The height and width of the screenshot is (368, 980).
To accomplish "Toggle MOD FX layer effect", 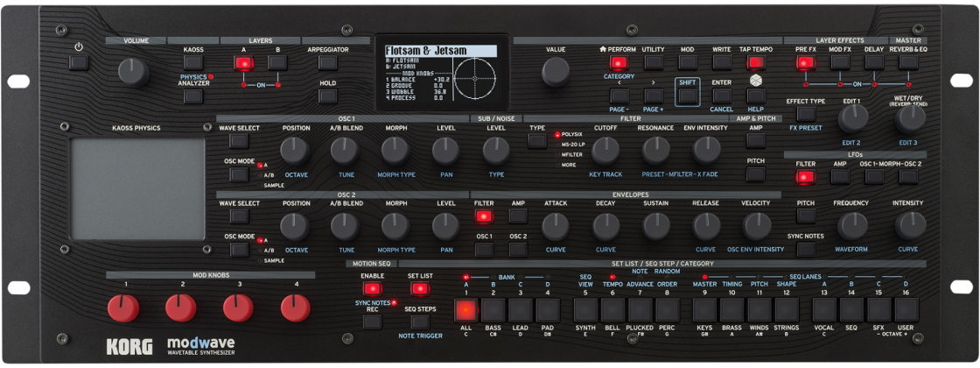I will click(x=840, y=62).
